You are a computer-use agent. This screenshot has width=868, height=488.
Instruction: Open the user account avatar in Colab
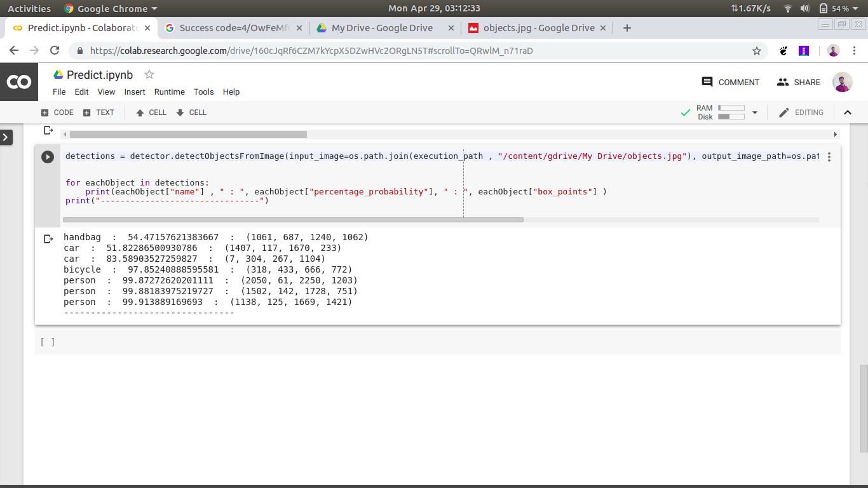(x=842, y=82)
